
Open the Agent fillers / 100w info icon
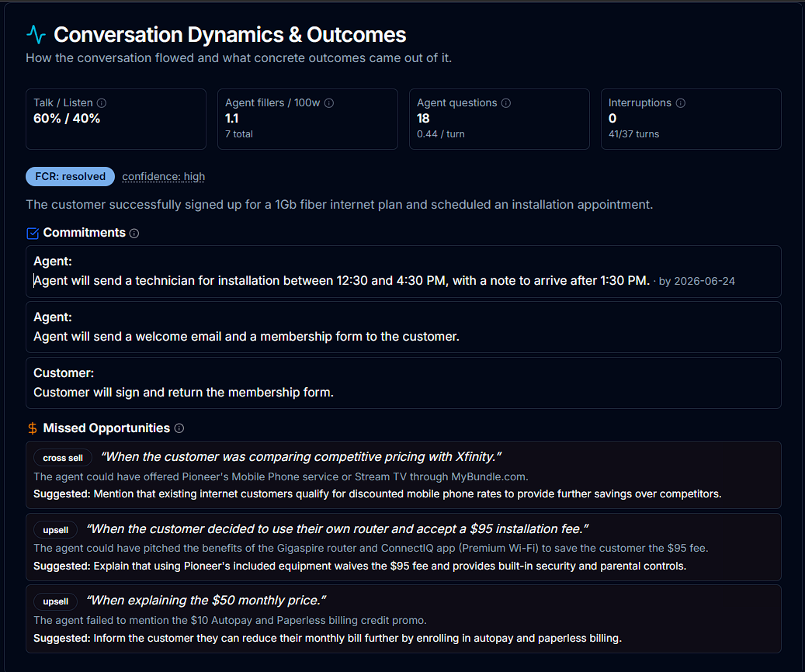click(329, 102)
